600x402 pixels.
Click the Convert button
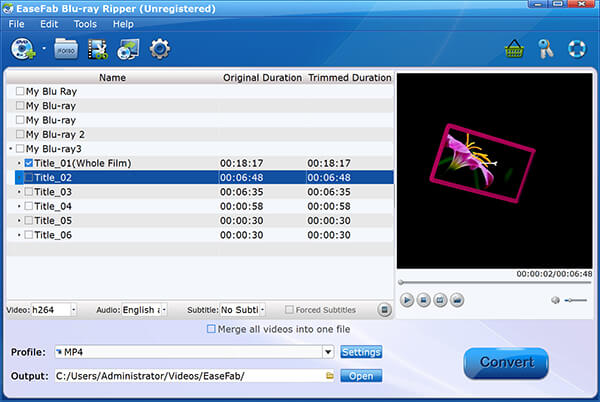(506, 363)
